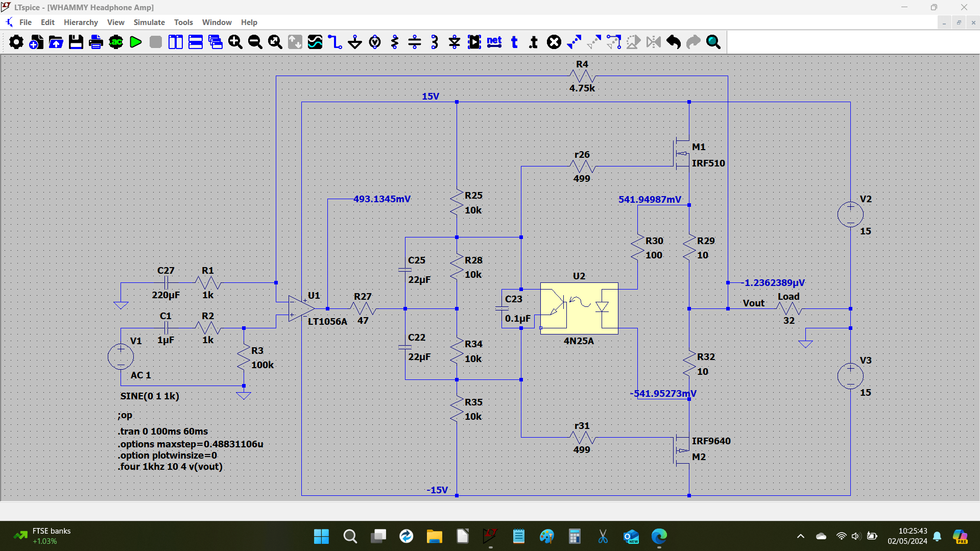Open the Edit menu

pyautogui.click(x=47, y=22)
